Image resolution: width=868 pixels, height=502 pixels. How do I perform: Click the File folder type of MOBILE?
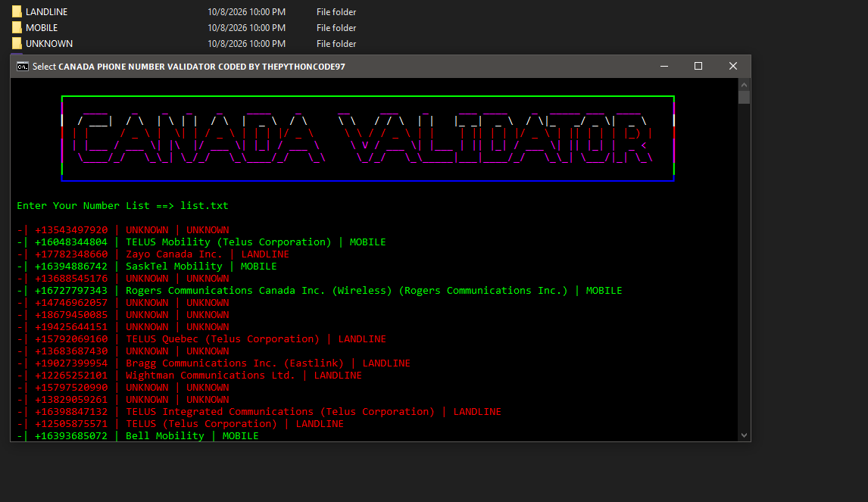[336, 28]
